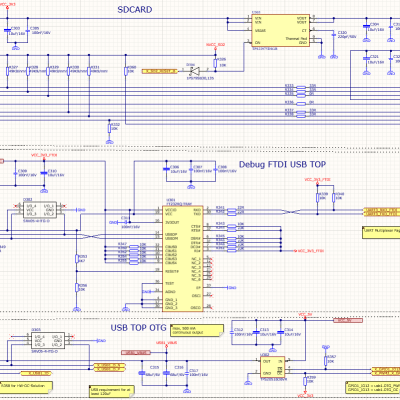This screenshot has height=400, width=400.
Task: Select the 3V3OUT pin label on U301
Action: [172, 222]
